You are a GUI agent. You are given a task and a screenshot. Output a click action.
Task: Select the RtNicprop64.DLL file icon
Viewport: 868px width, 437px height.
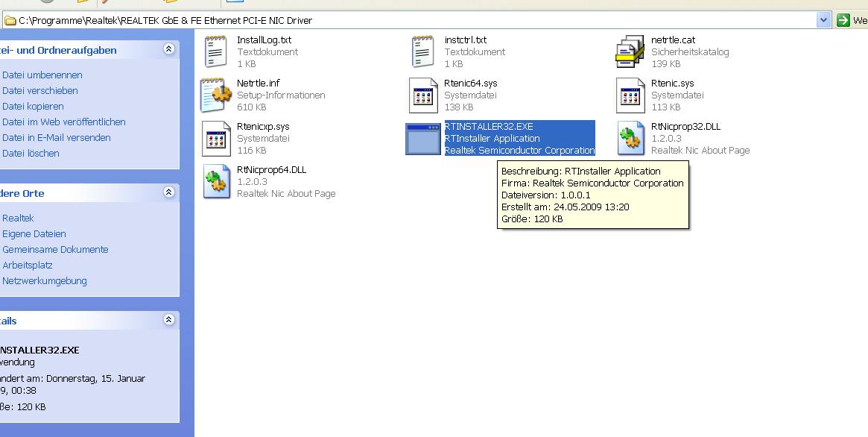pyautogui.click(x=217, y=181)
